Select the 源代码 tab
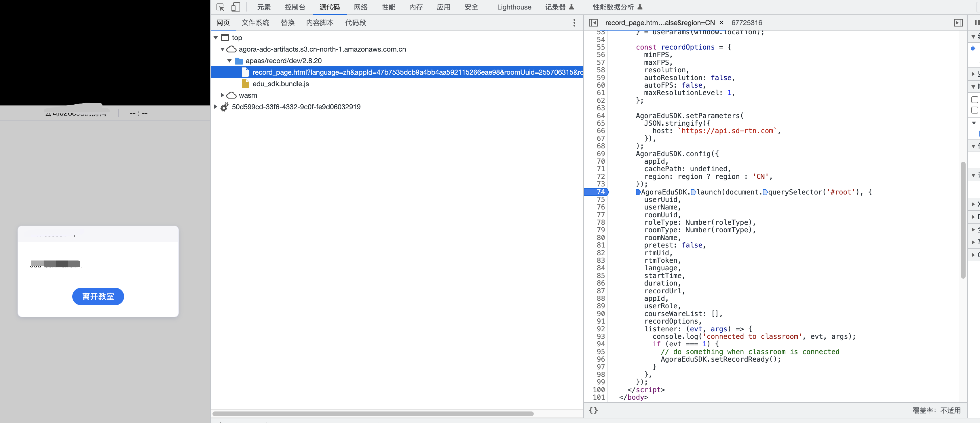The image size is (980, 423). point(329,7)
